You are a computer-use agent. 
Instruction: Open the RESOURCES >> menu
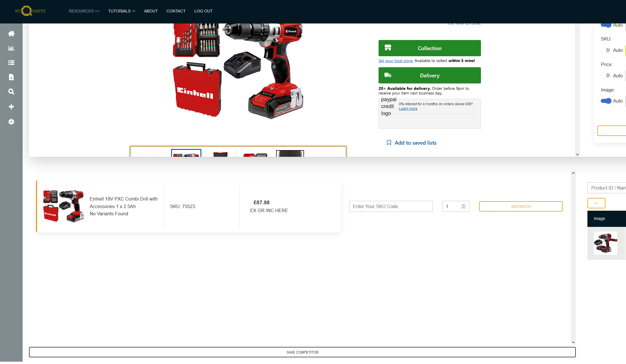tap(84, 11)
